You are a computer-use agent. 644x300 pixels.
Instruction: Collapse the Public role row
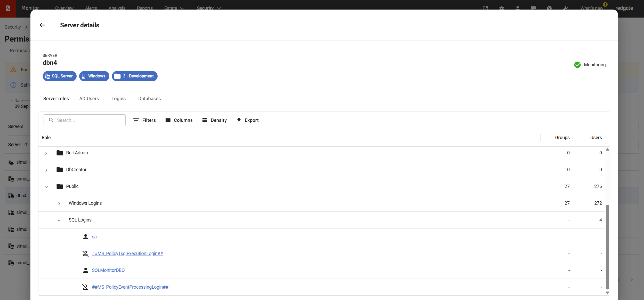(x=46, y=187)
